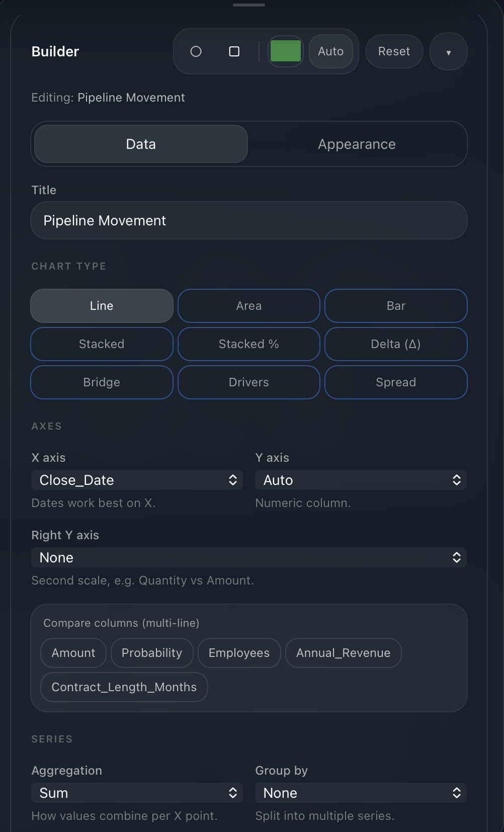Toggle the Probability compare column chip
This screenshot has height=832, width=504.
pos(152,653)
